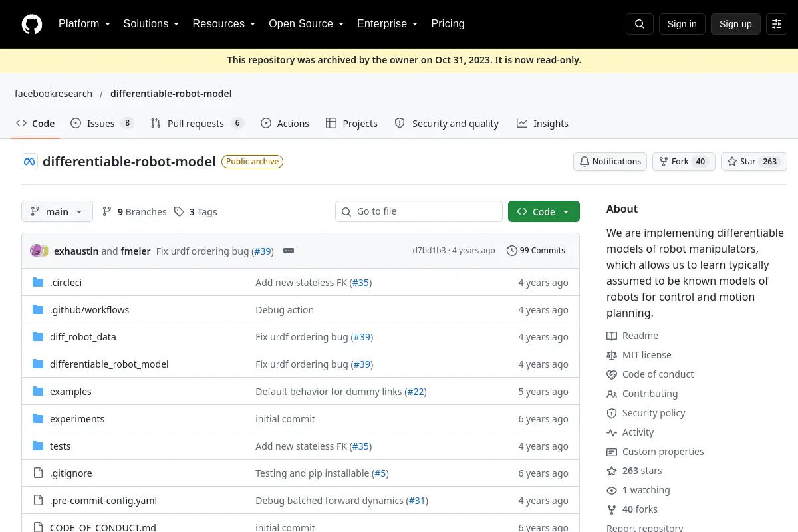Switch to the Pull requests tab
This screenshot has height=532, width=798.
click(198, 124)
